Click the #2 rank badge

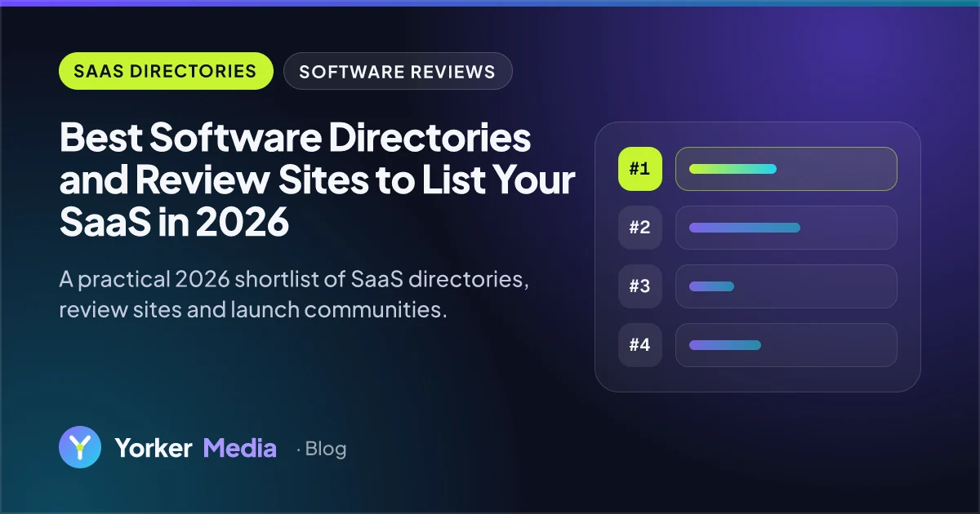(639, 228)
